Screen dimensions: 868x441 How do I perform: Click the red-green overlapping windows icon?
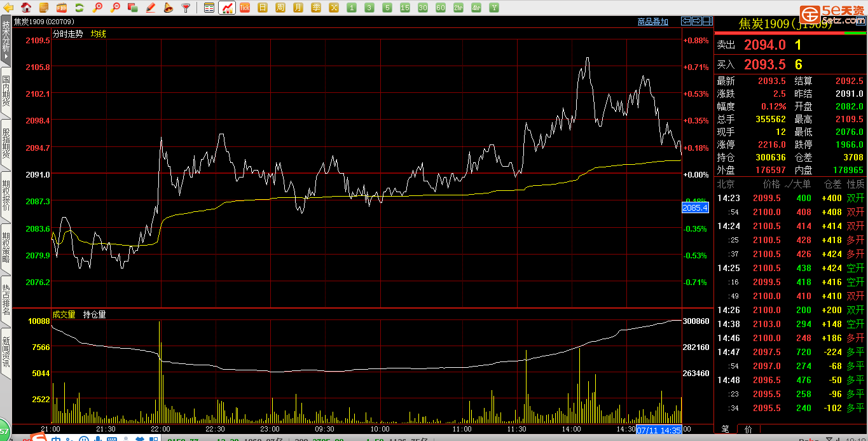coord(133,8)
